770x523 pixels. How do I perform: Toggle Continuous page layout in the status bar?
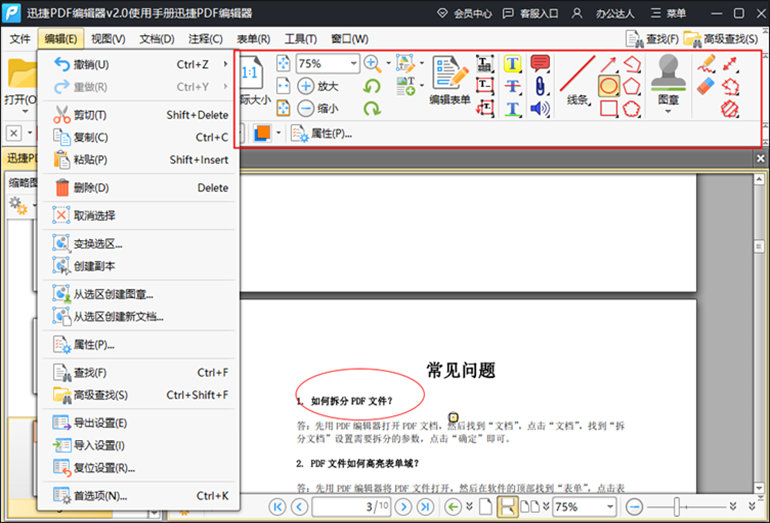click(x=507, y=506)
